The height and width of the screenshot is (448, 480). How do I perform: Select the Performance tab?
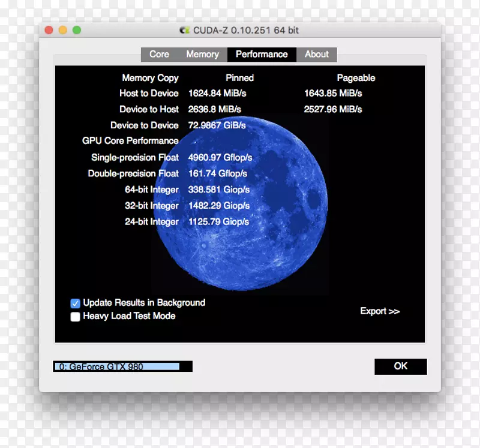coord(262,54)
